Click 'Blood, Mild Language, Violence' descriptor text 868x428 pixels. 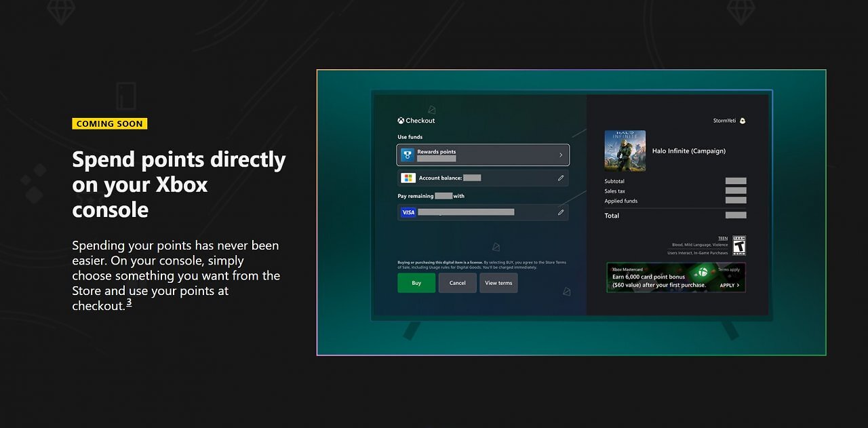pos(700,245)
